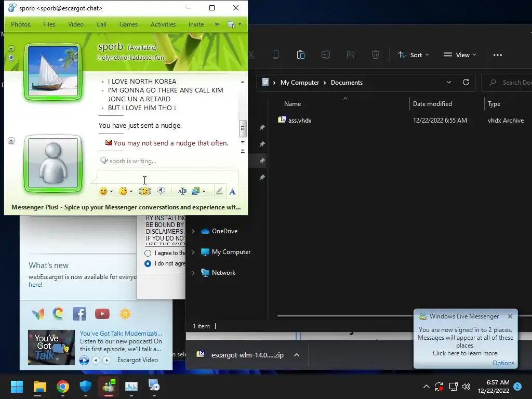Show more messenger menu items via chevron
532x399 pixels.
[x=217, y=24]
